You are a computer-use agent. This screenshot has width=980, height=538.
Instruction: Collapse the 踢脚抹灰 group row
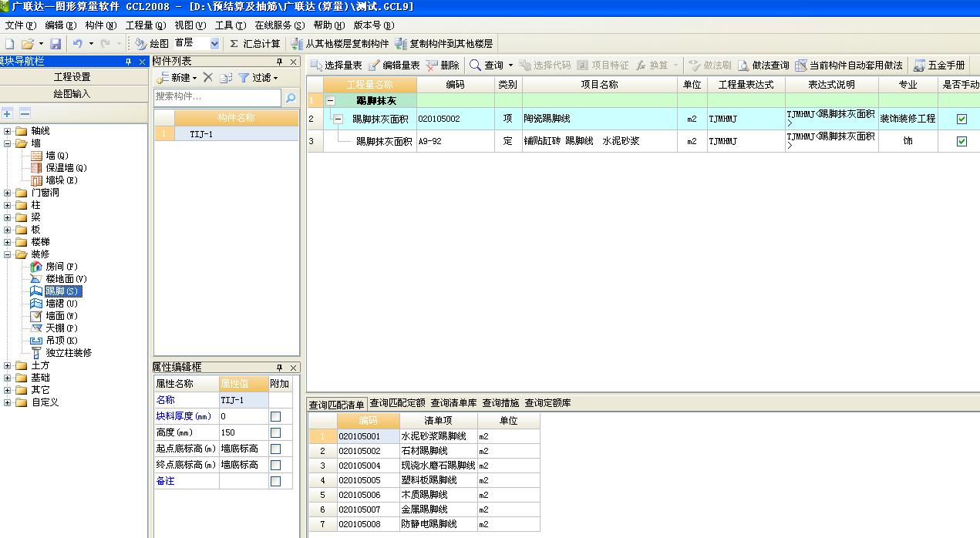[x=330, y=100]
